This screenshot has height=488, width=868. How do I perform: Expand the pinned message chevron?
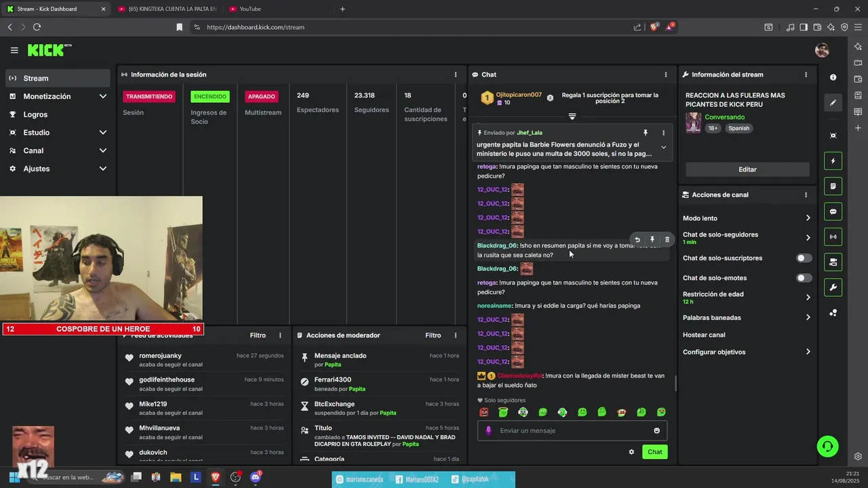[663, 147]
